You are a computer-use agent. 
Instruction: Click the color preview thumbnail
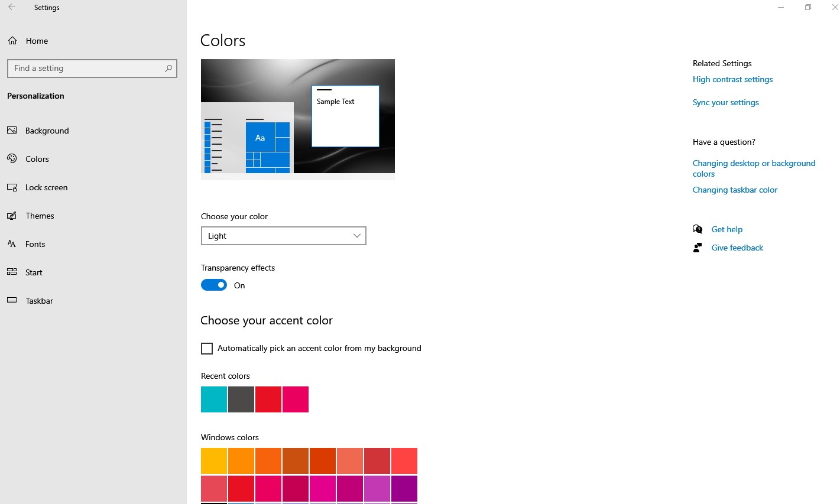click(x=298, y=119)
